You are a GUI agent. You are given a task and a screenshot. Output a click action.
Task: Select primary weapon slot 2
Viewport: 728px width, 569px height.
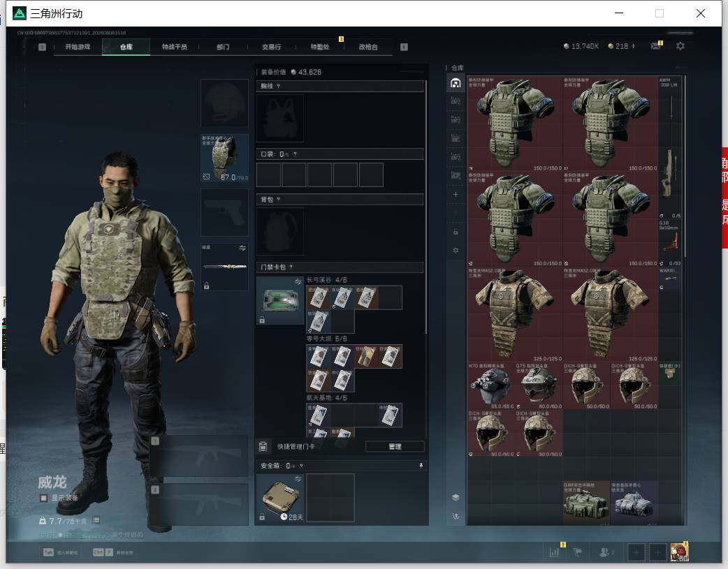[198, 505]
